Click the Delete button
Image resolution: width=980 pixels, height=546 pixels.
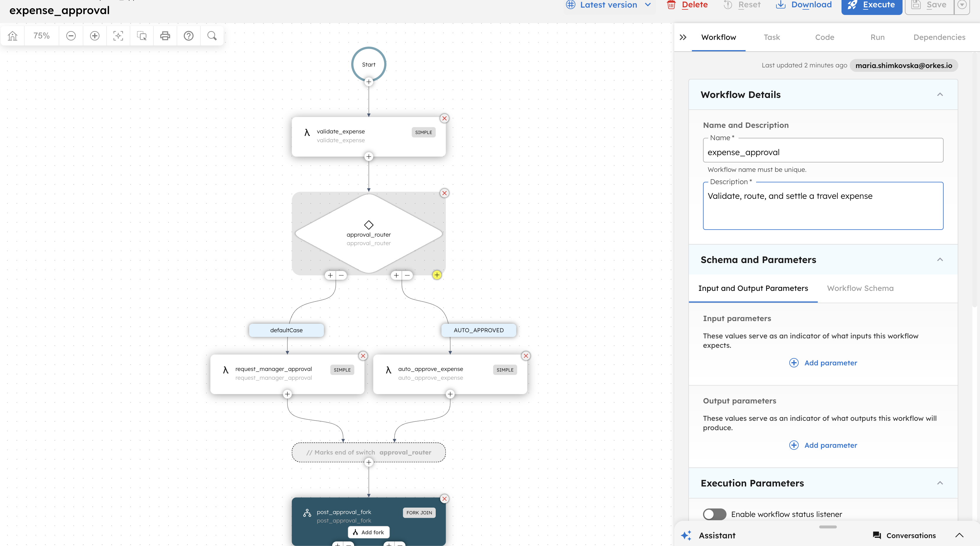[687, 5]
